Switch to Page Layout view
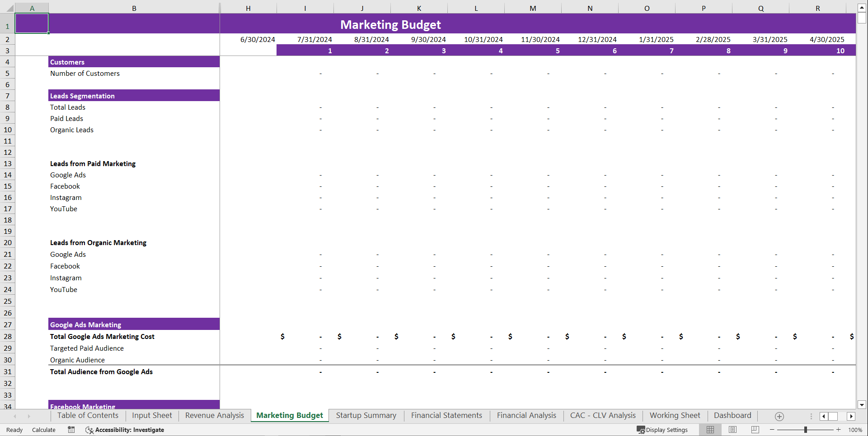 (732, 430)
